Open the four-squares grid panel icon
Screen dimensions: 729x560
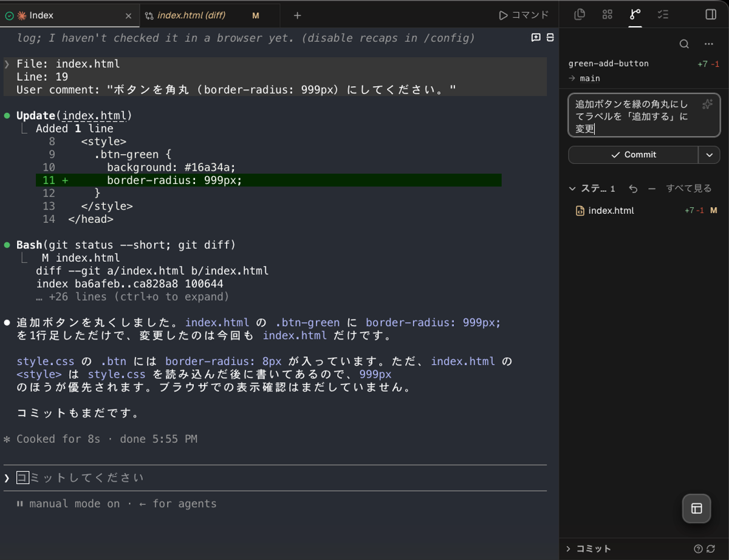tap(607, 15)
